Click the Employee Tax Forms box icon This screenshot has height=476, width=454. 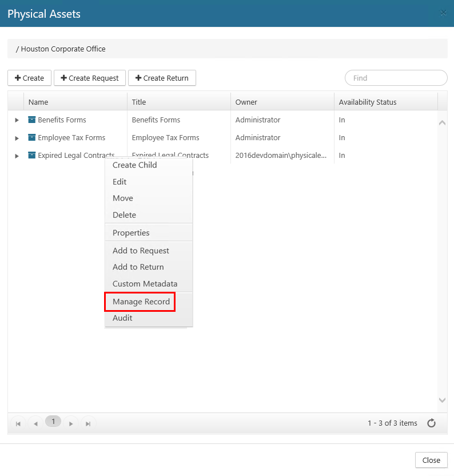32,138
